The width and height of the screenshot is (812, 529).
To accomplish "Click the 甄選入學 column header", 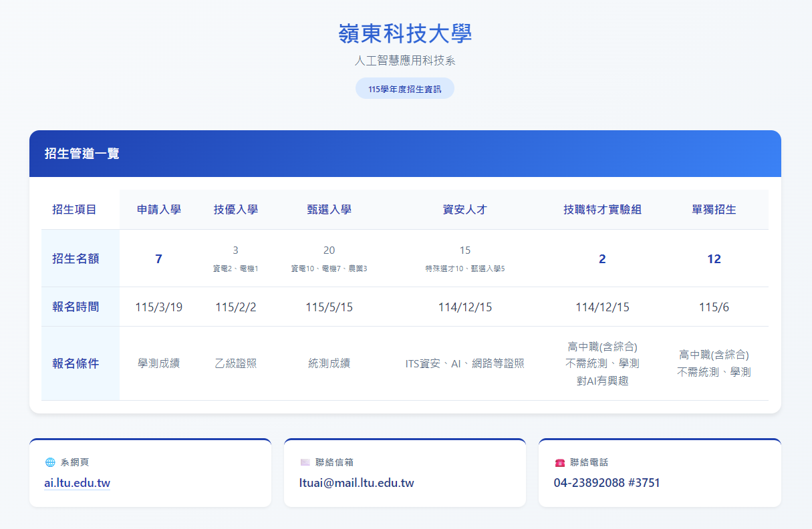I will pos(329,209).
